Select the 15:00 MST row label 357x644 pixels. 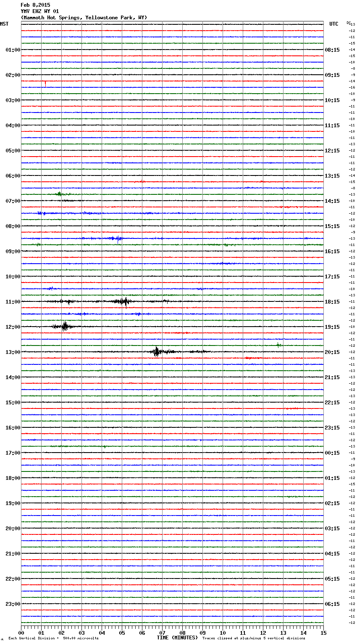pyautogui.click(x=13, y=403)
